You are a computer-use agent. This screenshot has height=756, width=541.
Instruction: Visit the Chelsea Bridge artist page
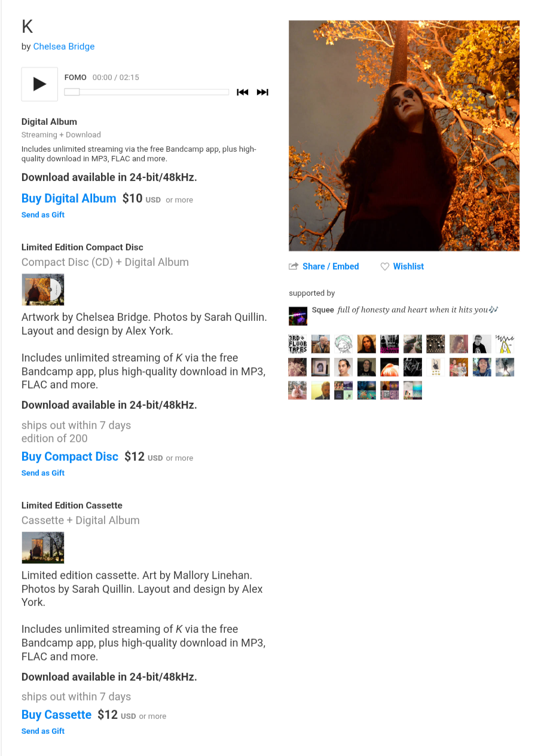tap(64, 47)
